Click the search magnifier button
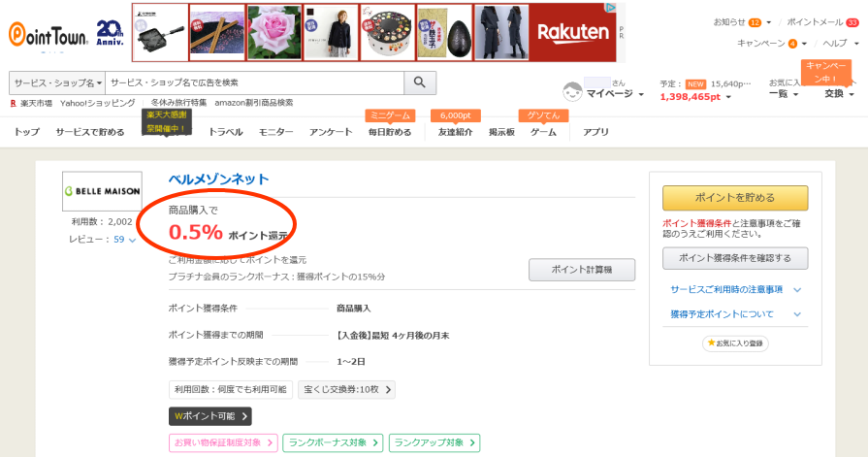Screen dimensions: 868x457 [x=420, y=82]
